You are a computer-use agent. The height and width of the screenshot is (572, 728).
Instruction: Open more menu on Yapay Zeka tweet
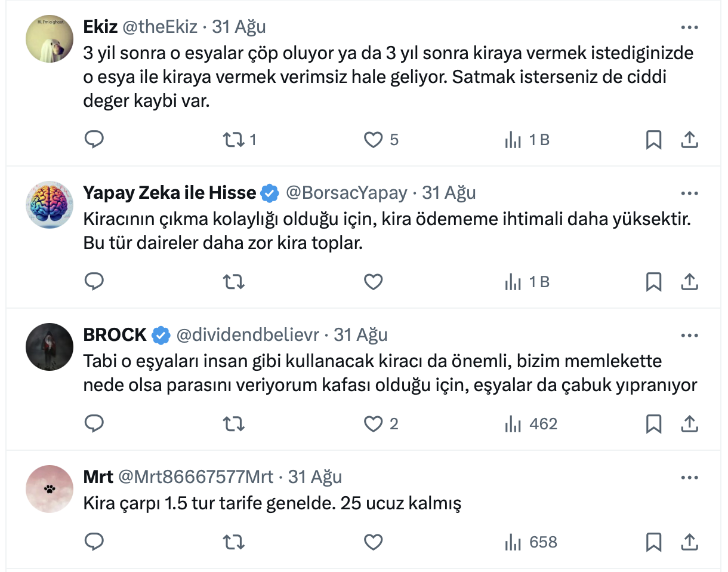point(689,193)
